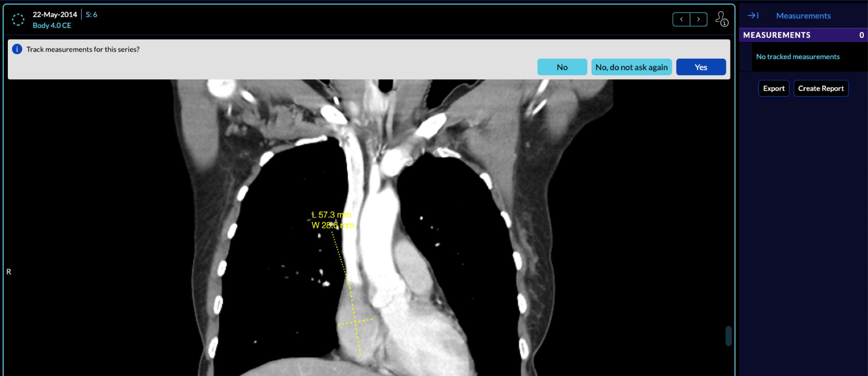
Task: Click the R orientation marker
Action: click(9, 272)
